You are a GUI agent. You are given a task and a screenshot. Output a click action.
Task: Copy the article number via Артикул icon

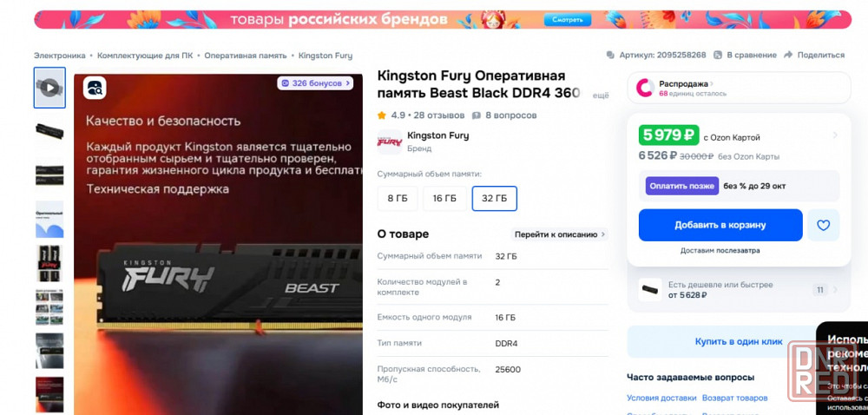[610, 55]
